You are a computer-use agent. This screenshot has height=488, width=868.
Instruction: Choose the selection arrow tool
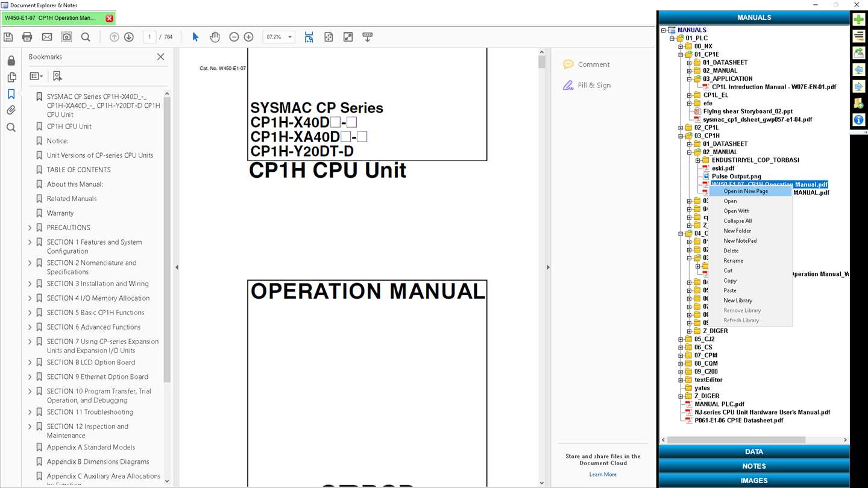click(195, 37)
